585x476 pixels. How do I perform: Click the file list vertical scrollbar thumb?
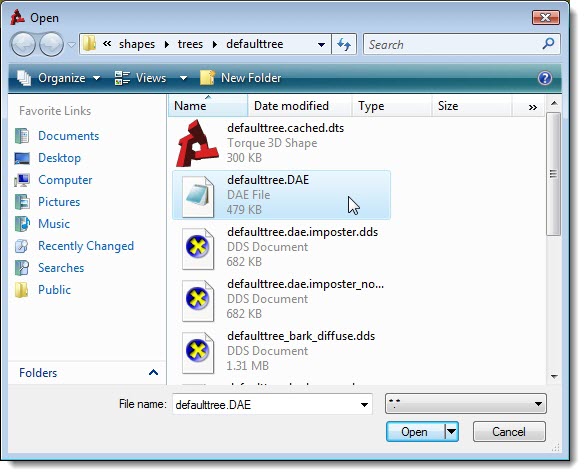point(554,174)
